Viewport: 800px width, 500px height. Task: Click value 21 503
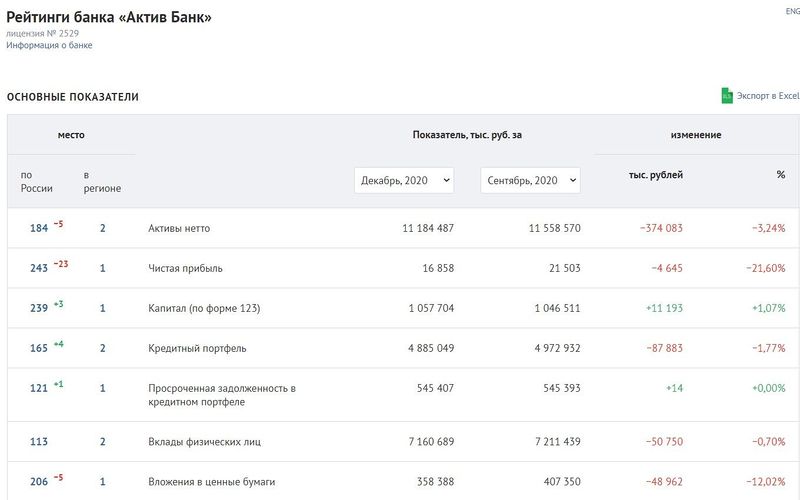[x=564, y=268]
